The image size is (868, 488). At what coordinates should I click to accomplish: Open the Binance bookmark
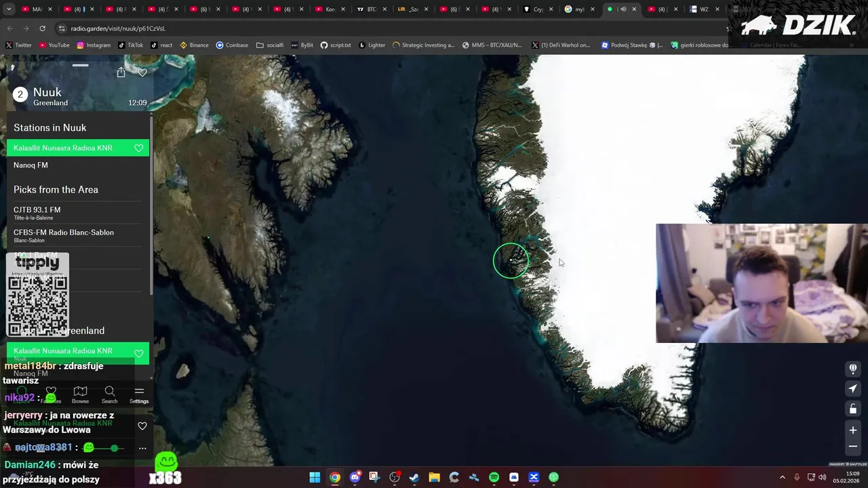click(194, 45)
